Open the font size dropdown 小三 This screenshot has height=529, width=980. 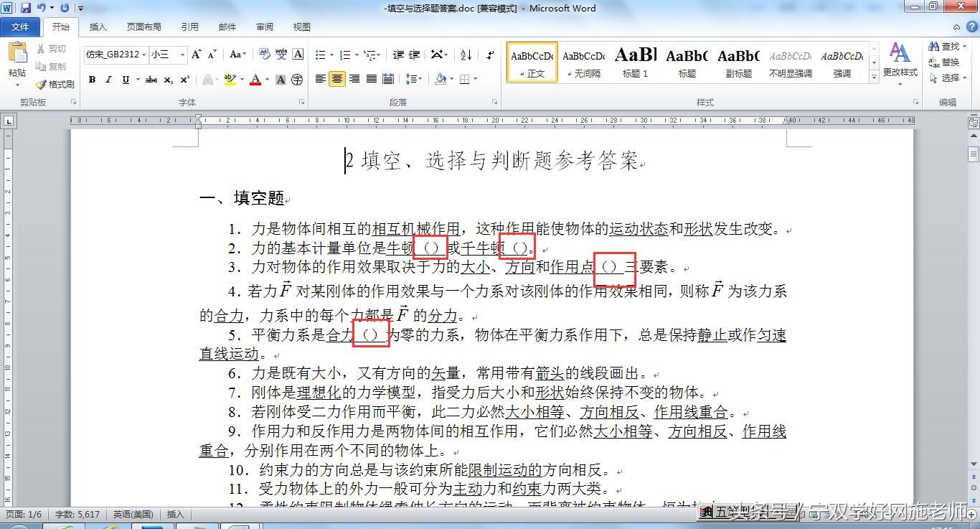point(183,55)
